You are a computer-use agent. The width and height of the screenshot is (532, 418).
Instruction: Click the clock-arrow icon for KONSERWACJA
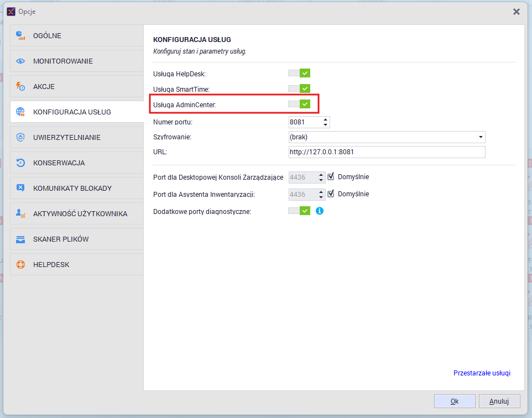[x=20, y=163]
